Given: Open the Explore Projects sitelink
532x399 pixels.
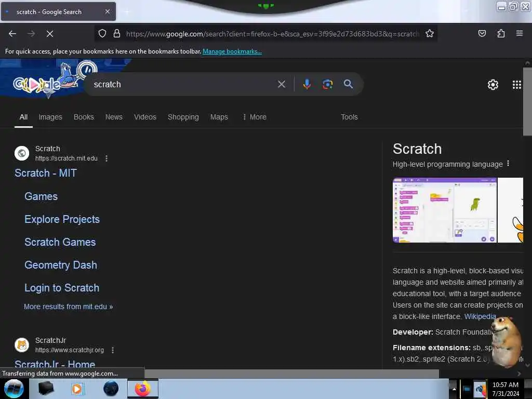Looking at the screenshot, I should pyautogui.click(x=62, y=219).
